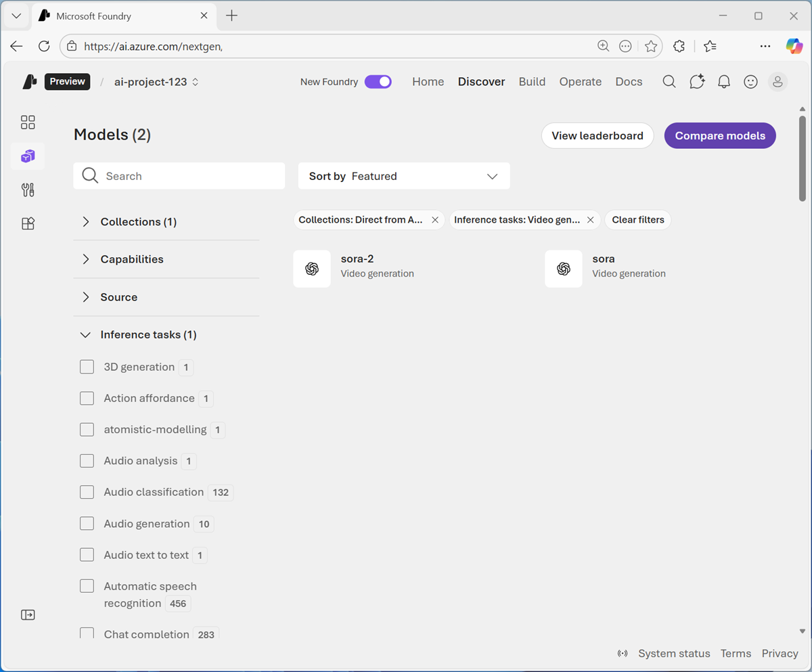Go to the Build tab
The image size is (812, 672).
(x=532, y=82)
